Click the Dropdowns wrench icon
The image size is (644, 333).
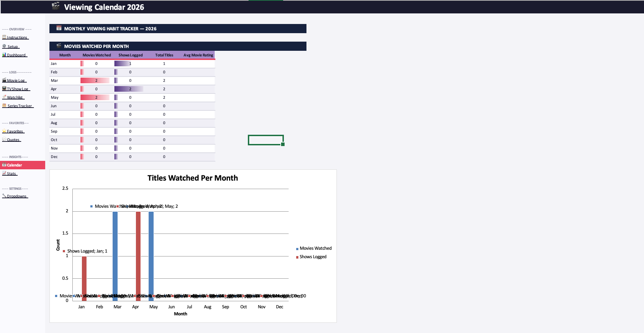pyautogui.click(x=4, y=196)
